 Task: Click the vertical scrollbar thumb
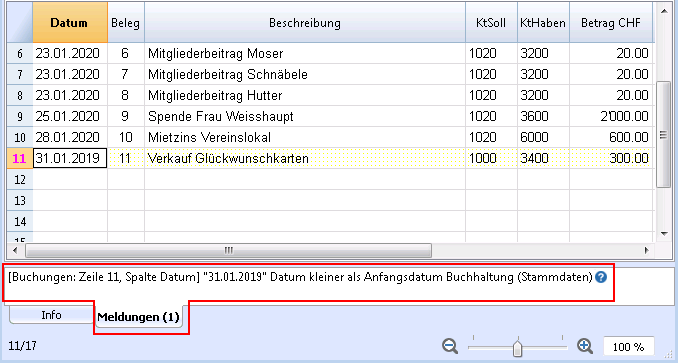pyautogui.click(x=663, y=134)
